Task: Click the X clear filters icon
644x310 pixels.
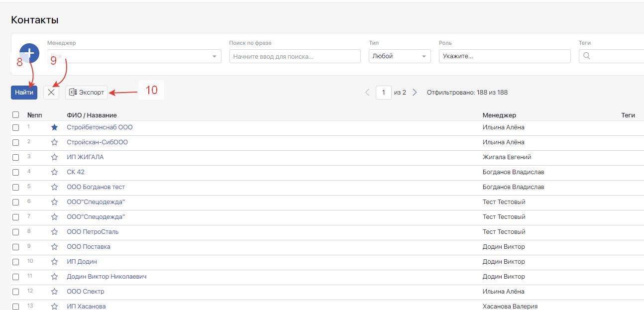Action: pos(51,93)
